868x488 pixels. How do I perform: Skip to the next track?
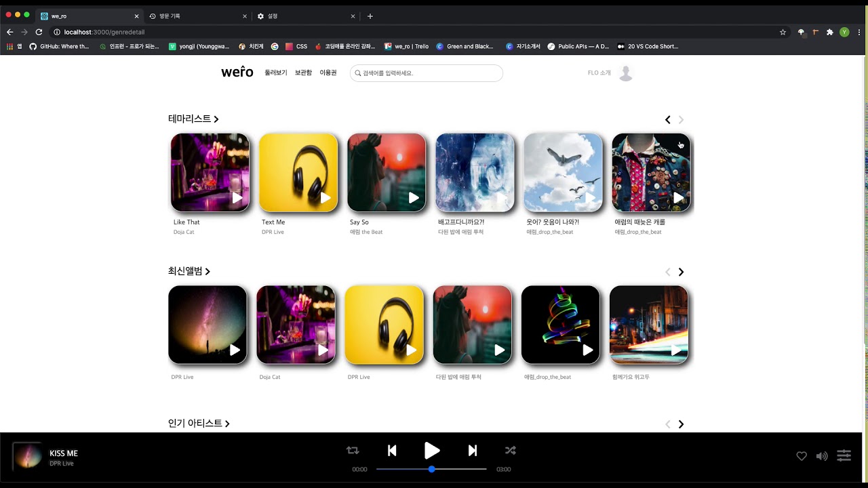point(473,451)
